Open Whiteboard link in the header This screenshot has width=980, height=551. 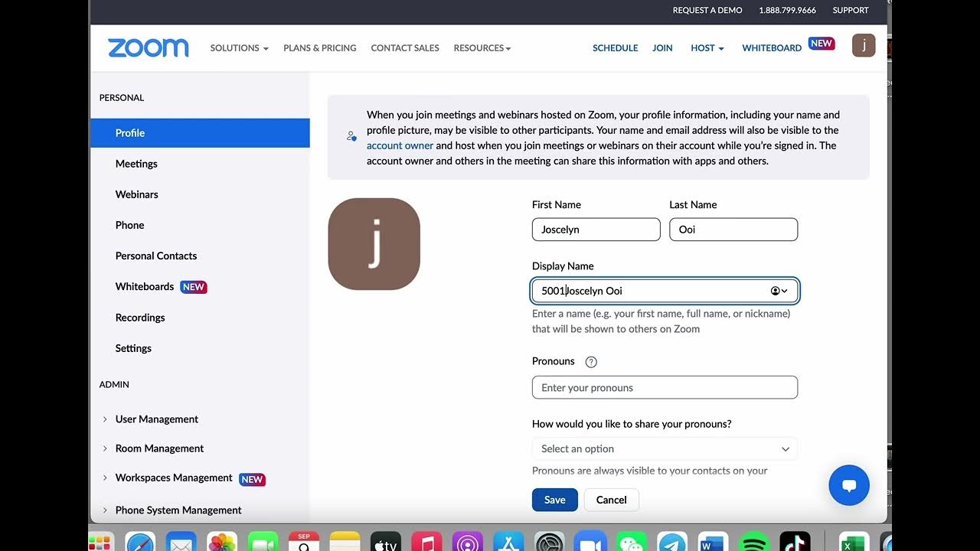772,47
